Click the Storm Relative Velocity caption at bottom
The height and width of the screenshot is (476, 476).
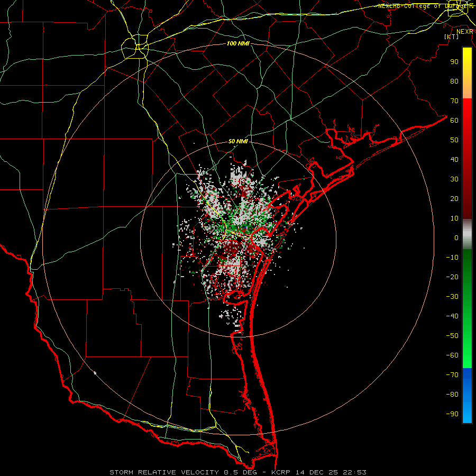point(238,472)
